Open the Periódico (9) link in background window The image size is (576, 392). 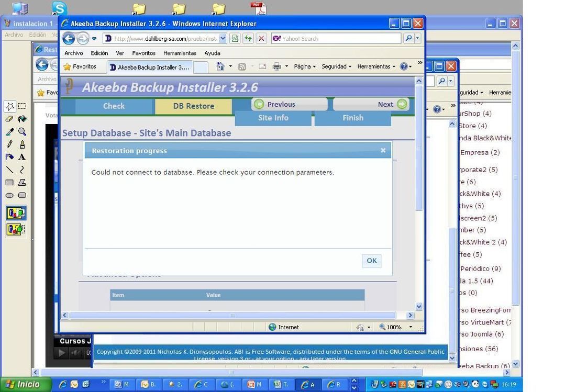pyautogui.click(x=481, y=268)
